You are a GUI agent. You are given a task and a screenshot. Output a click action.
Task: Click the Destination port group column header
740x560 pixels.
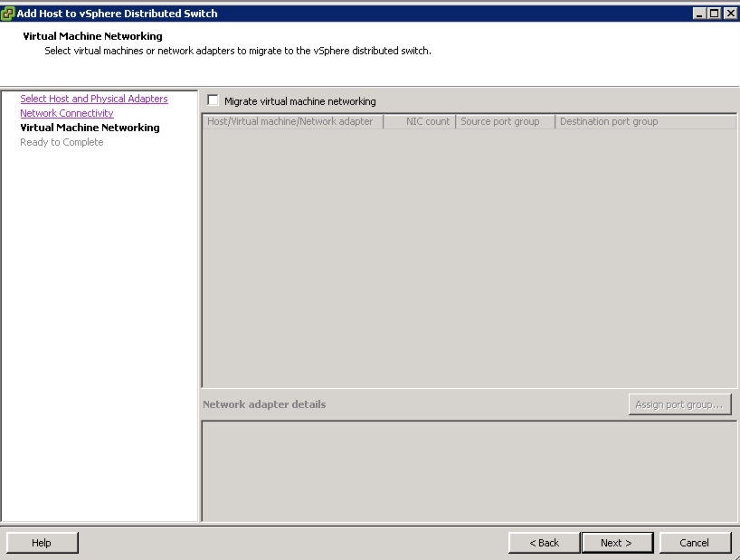coord(646,122)
